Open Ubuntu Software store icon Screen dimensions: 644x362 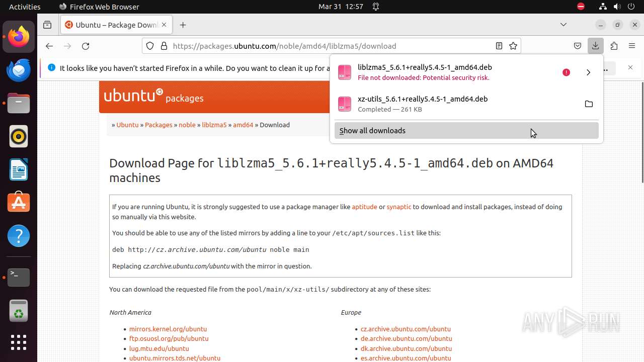(19, 203)
